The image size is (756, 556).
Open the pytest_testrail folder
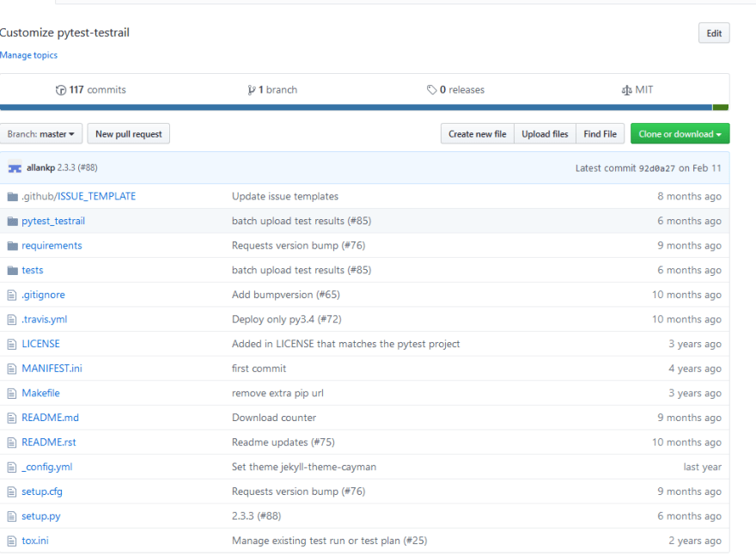[x=53, y=221]
